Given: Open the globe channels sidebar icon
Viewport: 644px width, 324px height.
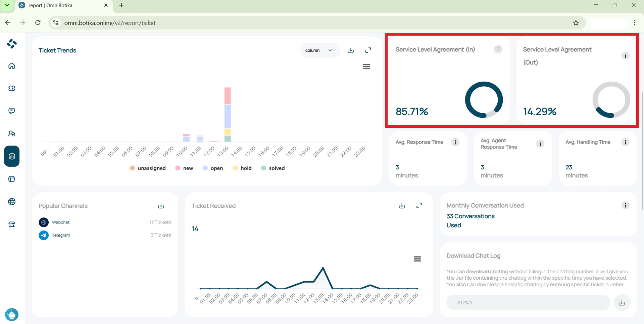Looking at the screenshot, I should click(x=12, y=202).
